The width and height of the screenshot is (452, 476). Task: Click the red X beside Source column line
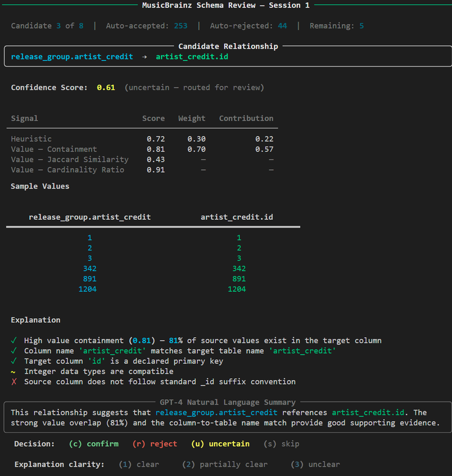coord(14,382)
